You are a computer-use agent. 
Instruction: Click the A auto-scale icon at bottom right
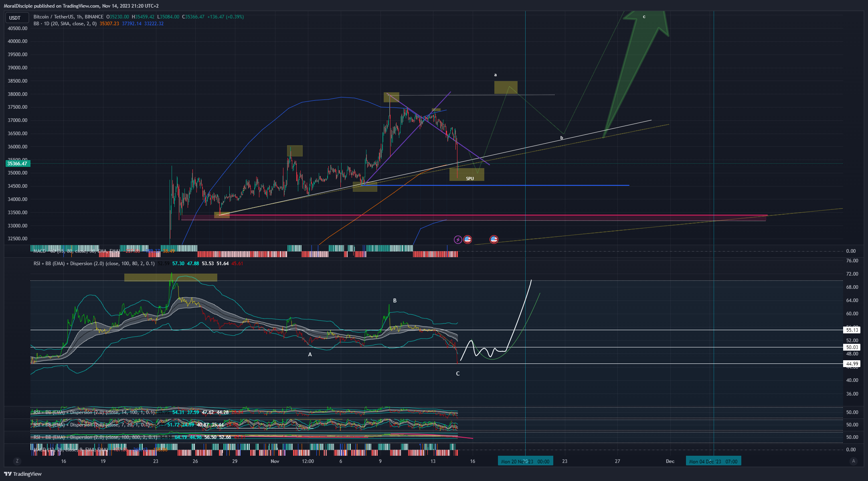(x=854, y=461)
